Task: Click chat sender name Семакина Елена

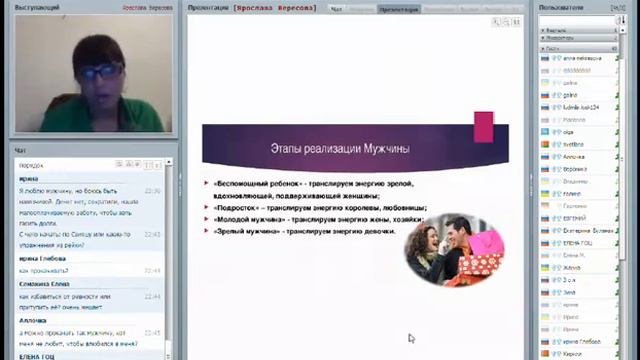Action: tap(44, 284)
